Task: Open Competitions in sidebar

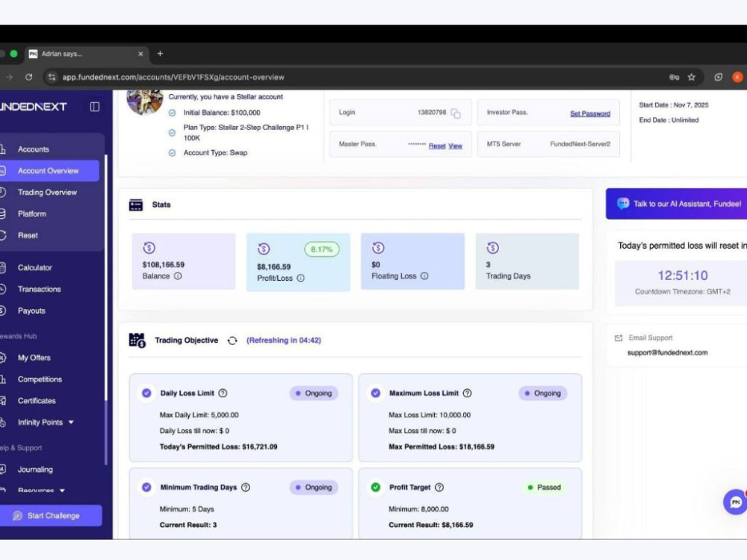Action: click(40, 379)
